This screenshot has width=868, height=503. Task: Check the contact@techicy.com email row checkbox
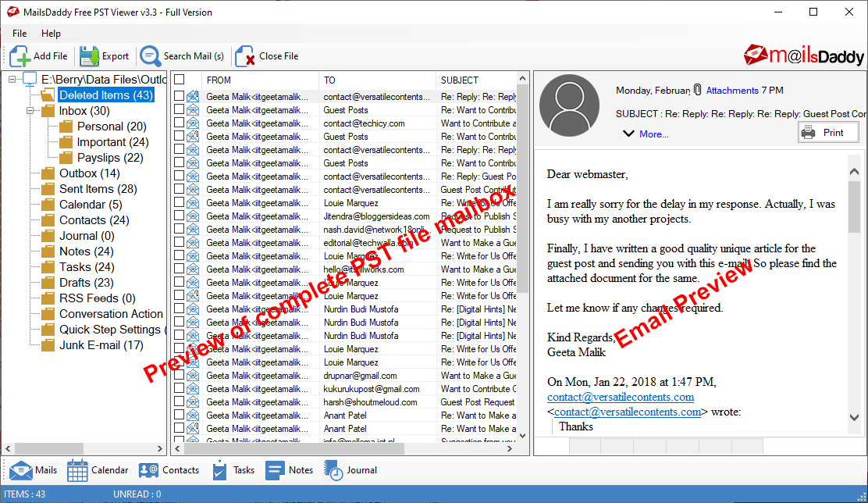[x=179, y=123]
